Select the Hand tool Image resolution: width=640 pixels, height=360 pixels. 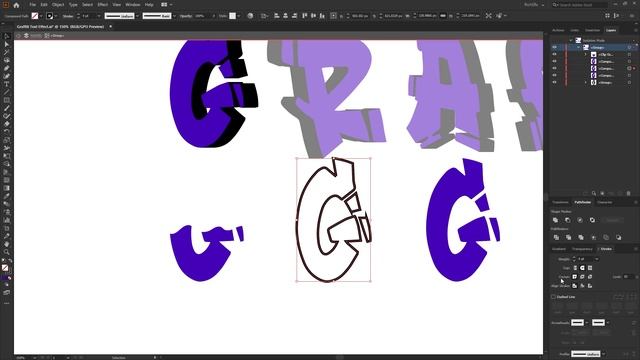(x=7, y=244)
